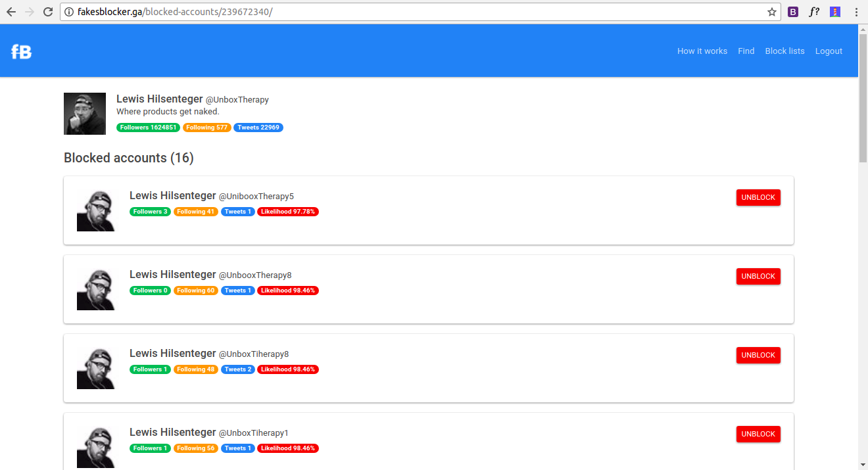This screenshot has width=868, height=470.
Task: Open the 'B' browser extension
Action: 793,11
